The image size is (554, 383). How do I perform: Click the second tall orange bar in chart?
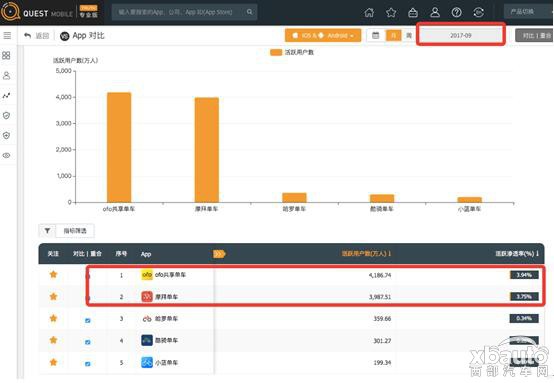(207, 150)
